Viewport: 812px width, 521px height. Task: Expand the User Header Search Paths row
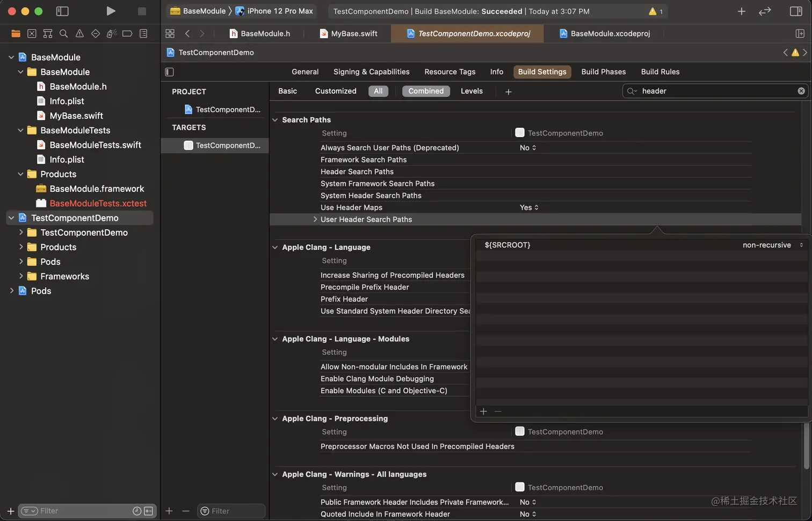point(315,219)
